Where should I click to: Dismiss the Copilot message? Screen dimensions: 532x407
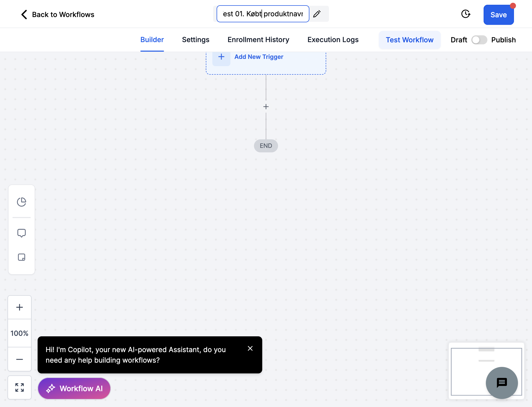click(x=250, y=348)
